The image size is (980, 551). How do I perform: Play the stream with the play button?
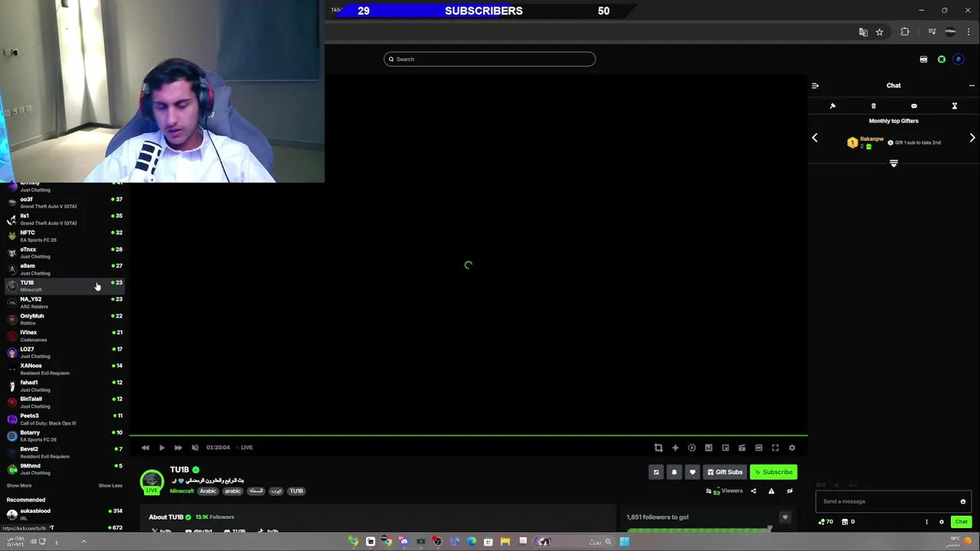point(162,448)
